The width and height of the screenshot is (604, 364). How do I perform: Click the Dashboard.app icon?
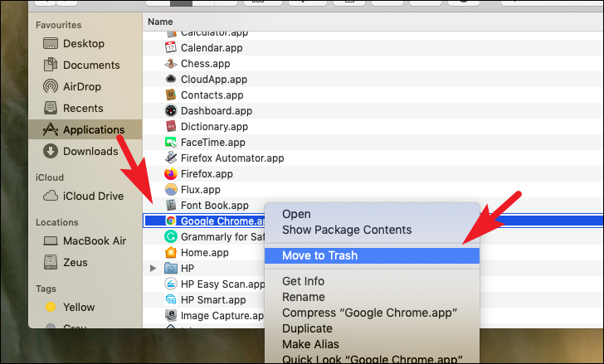171,111
